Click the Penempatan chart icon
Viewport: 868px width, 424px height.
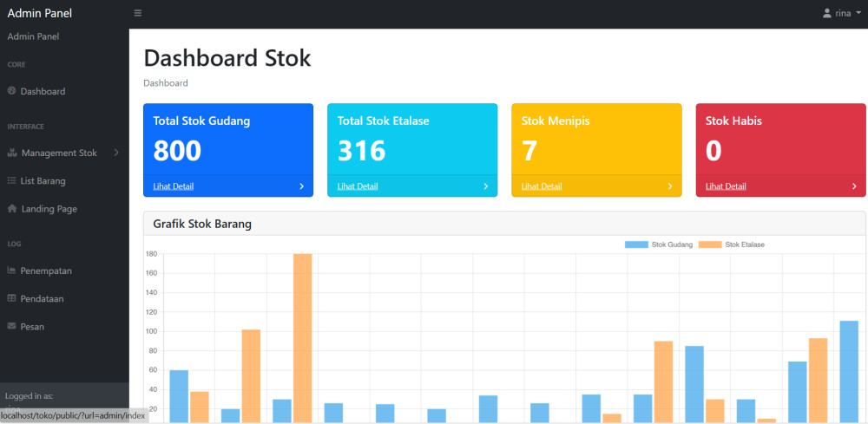point(12,271)
